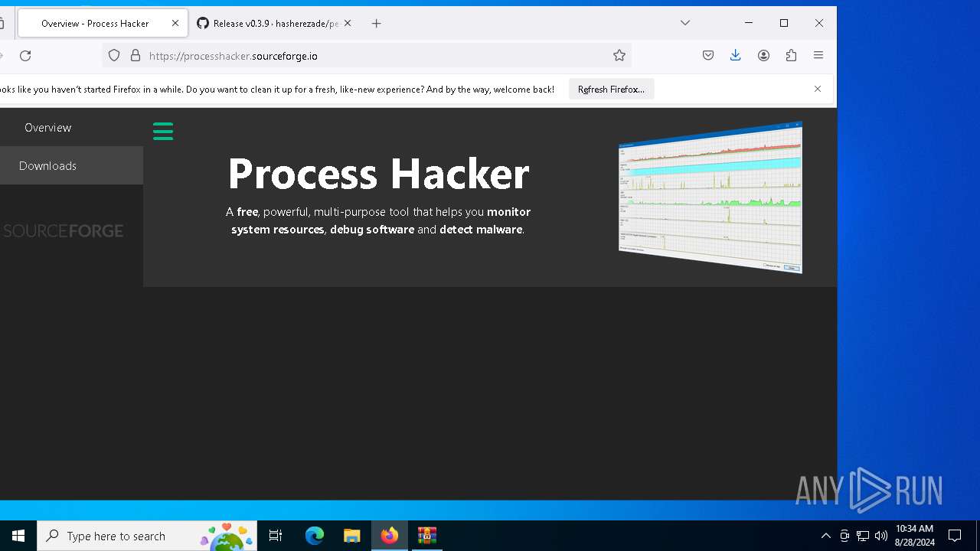This screenshot has height=551, width=980.
Task: Bookmark this page with the star
Action: point(619,55)
